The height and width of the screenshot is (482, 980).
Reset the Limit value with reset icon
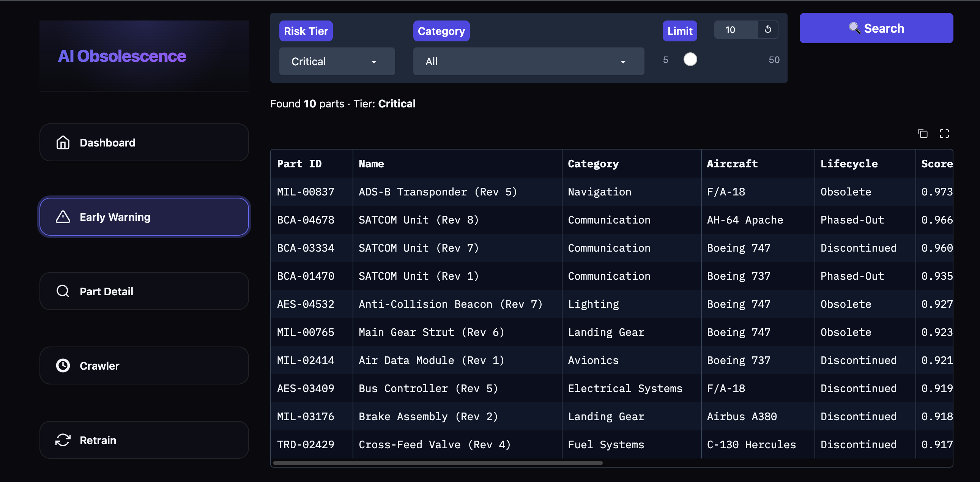768,30
